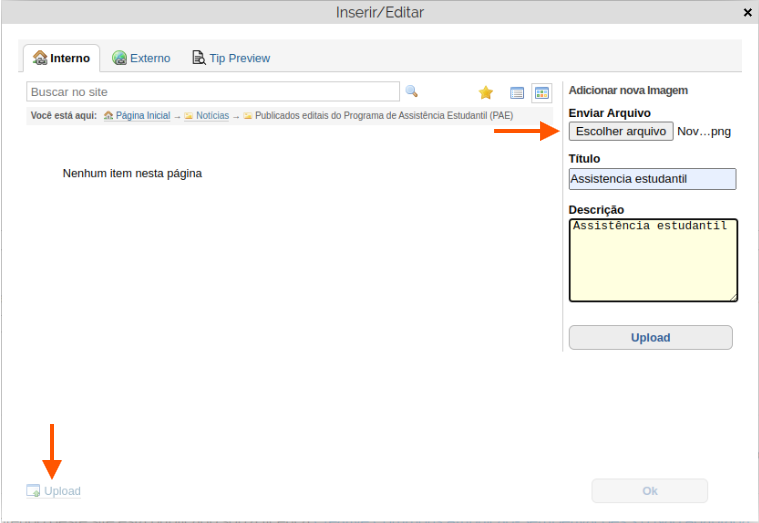Viewport: 759px width, 523px height.
Task: Switch to thumbnail grid view icon
Action: click(x=541, y=93)
